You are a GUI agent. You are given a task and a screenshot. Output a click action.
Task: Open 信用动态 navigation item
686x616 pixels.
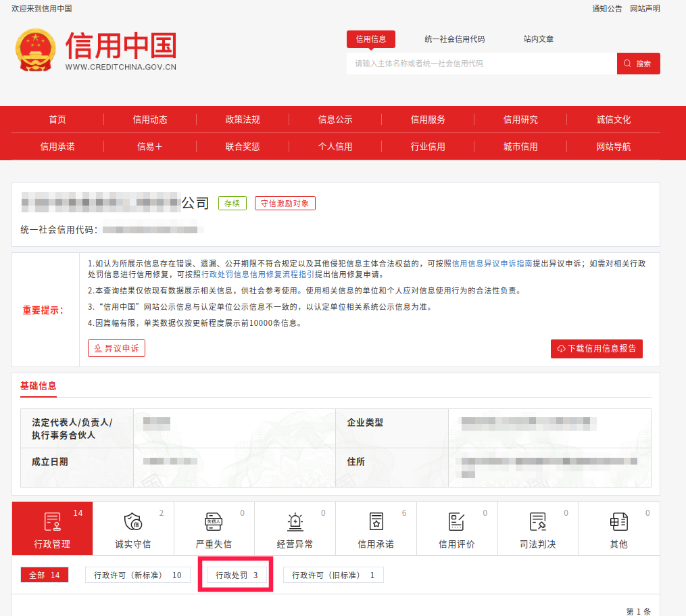tap(150, 120)
